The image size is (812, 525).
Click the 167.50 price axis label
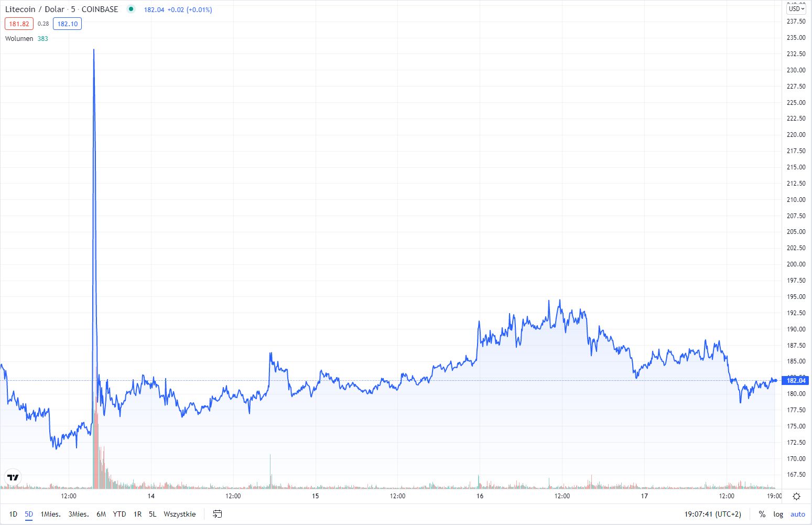(x=796, y=474)
